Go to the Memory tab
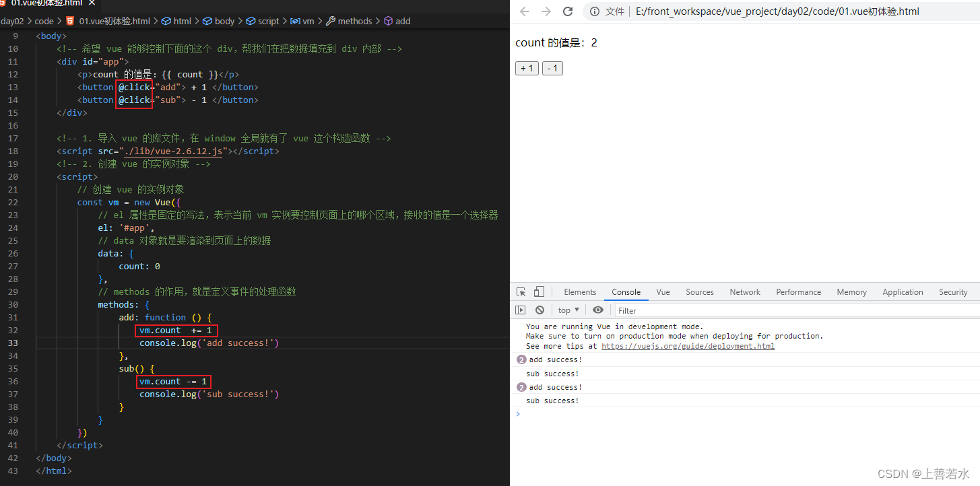 pyautogui.click(x=852, y=292)
